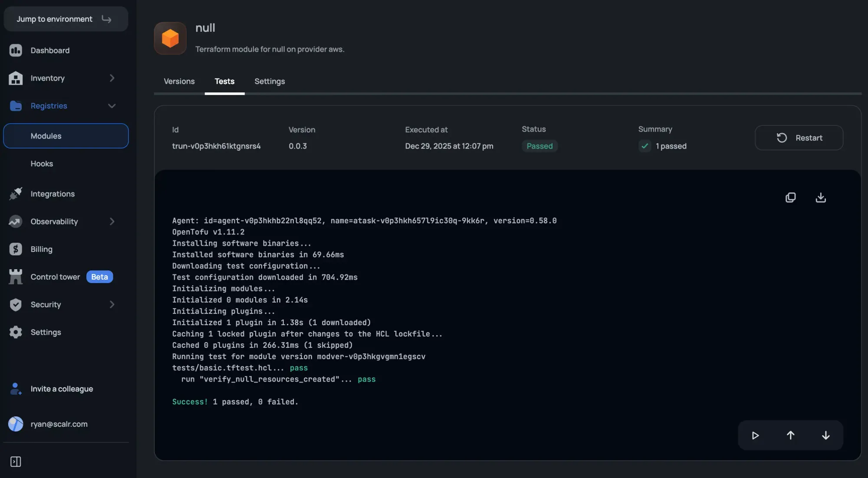Switch to the Versions tab
The width and height of the screenshot is (868, 478).
[x=179, y=82]
